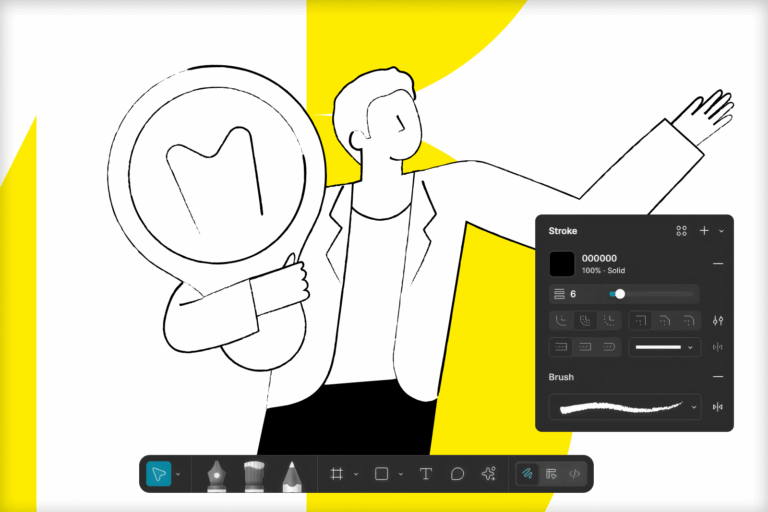This screenshot has width=768, height=512.
Task: Adjust the stroke weight slider handle
Action: pyautogui.click(x=620, y=294)
